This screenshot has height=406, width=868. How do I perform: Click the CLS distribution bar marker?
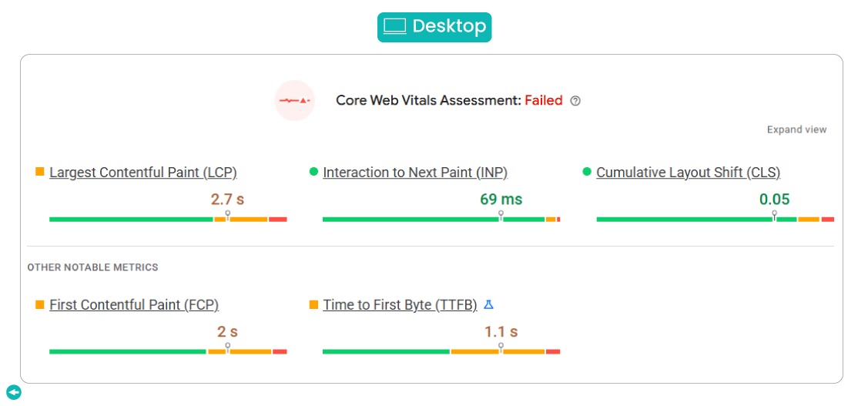775,215
